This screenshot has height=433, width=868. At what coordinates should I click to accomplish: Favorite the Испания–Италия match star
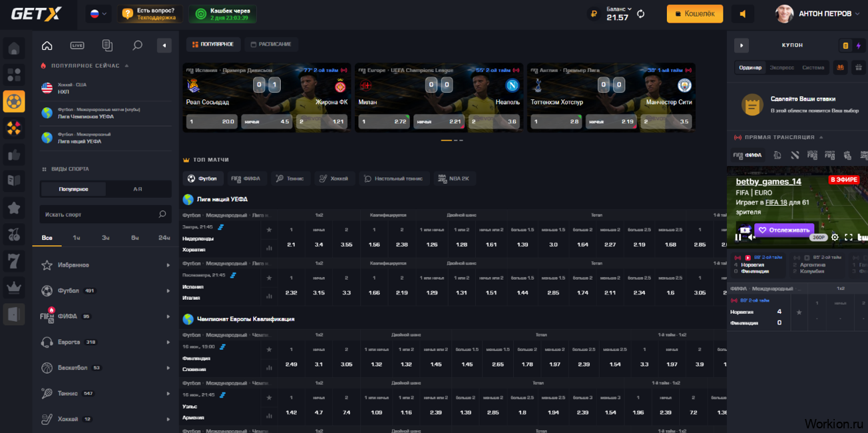tap(269, 278)
